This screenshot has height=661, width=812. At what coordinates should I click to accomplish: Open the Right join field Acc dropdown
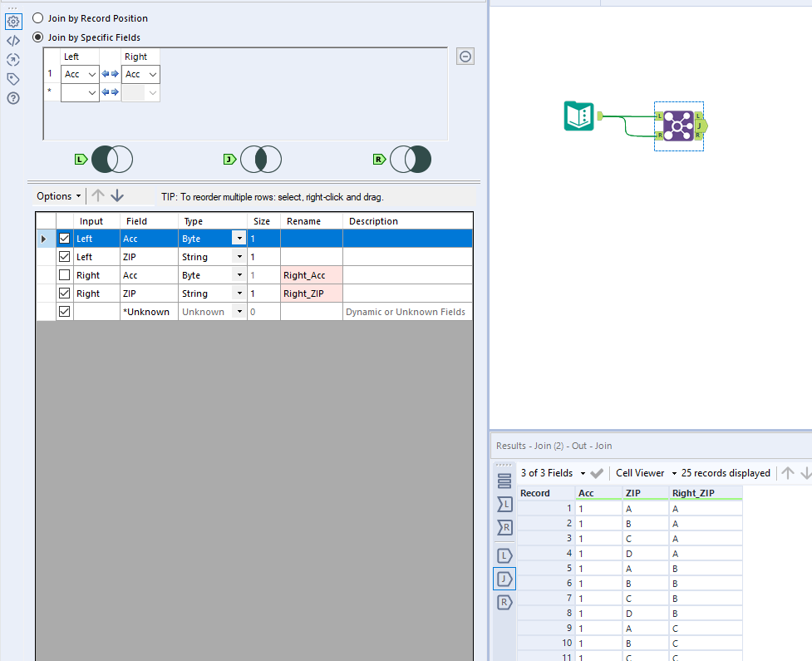tap(151, 75)
